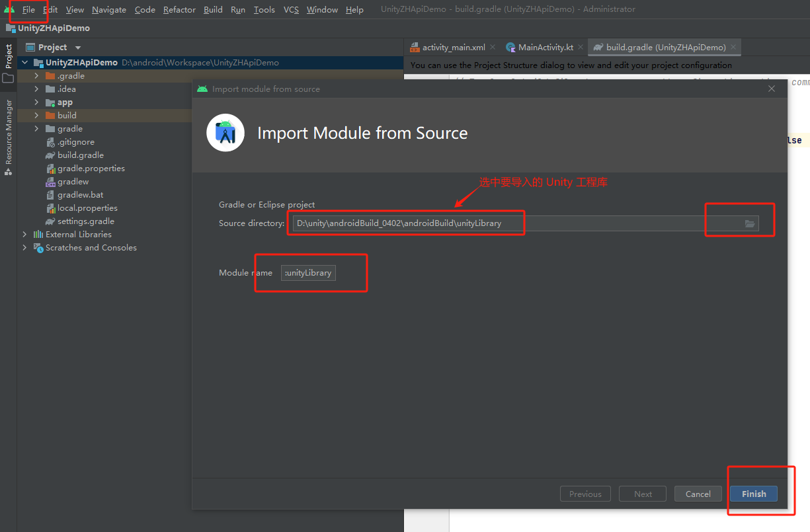Close the Import module dialog
Image resolution: width=810 pixels, height=532 pixels.
point(771,89)
